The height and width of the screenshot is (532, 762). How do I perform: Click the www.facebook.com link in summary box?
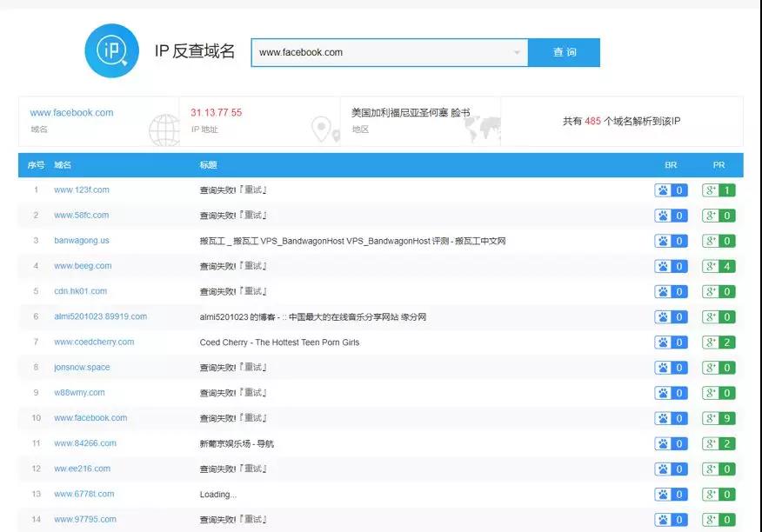pyautogui.click(x=71, y=113)
